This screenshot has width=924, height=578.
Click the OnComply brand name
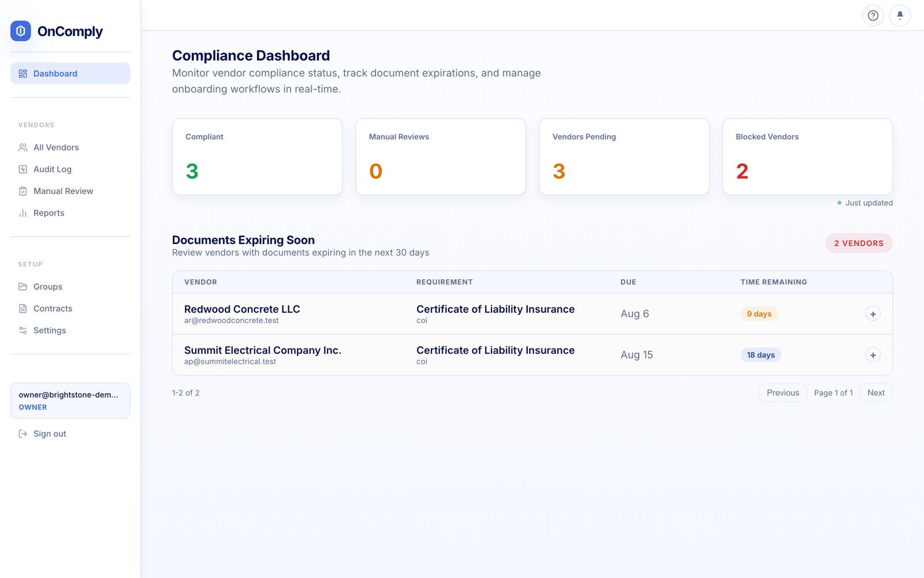click(x=70, y=31)
